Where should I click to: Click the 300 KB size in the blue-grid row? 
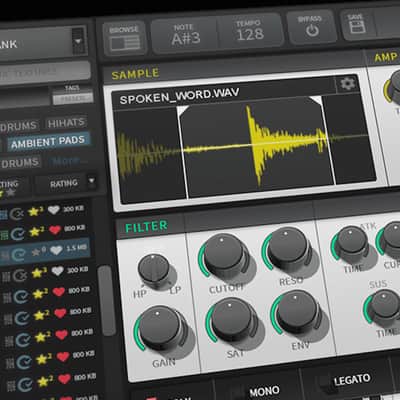(73, 209)
